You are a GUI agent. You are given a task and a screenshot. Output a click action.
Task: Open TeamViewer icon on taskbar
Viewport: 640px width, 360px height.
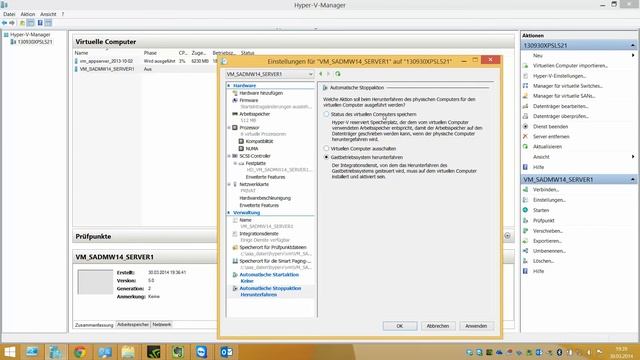(201, 352)
